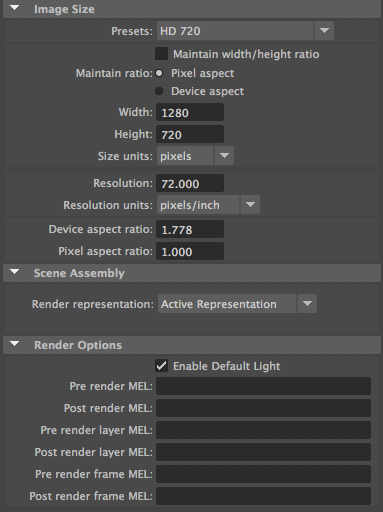The height and width of the screenshot is (512, 383).
Task: Collapse the Image Size section
Action: (14, 8)
